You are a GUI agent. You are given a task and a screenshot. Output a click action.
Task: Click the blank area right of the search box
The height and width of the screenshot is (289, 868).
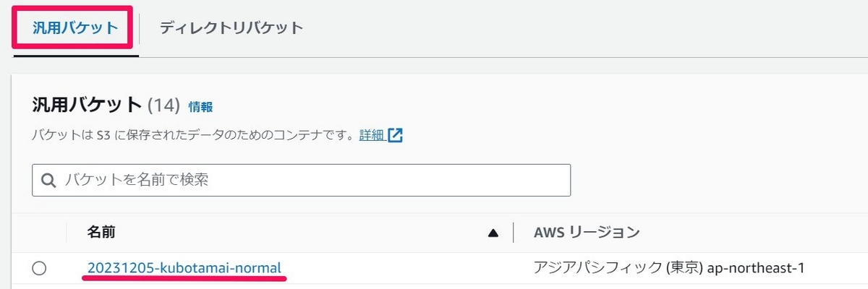pyautogui.click(x=716, y=181)
